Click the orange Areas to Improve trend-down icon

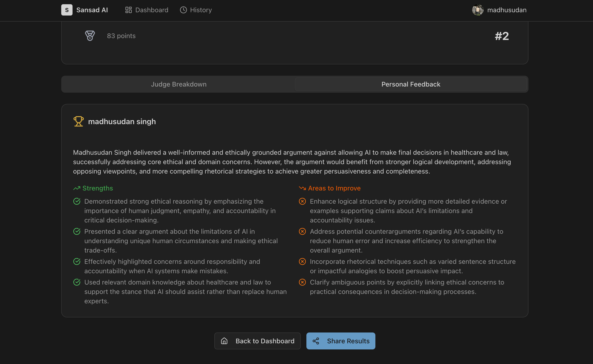point(302,188)
